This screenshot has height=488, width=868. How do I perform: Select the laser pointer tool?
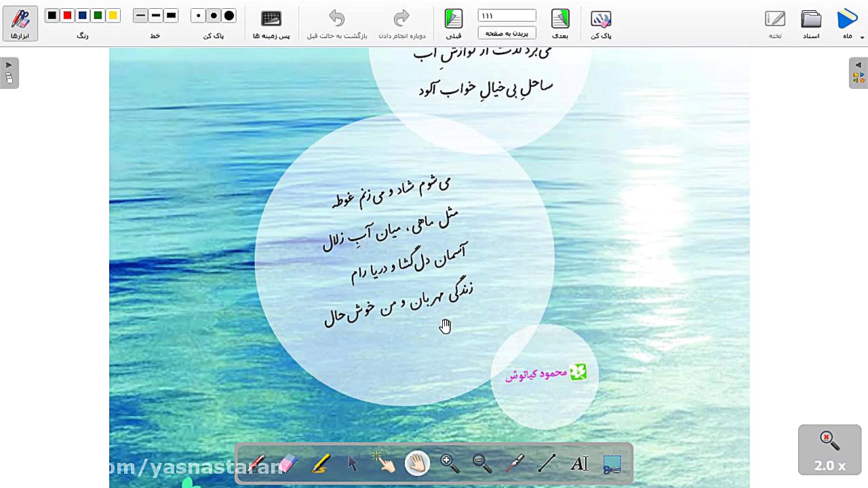pos(515,464)
